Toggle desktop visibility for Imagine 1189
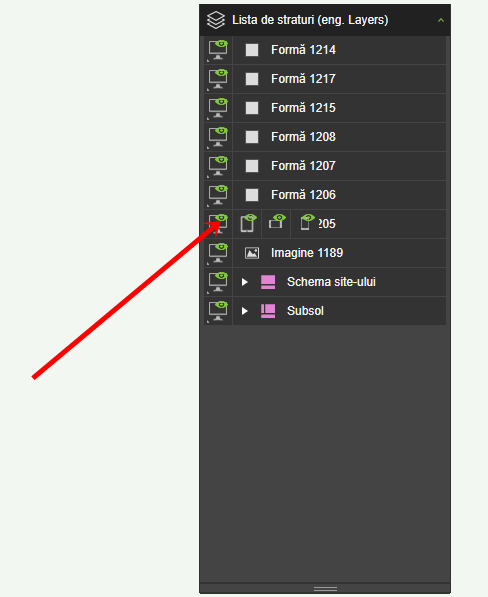488x597 pixels. pos(218,253)
